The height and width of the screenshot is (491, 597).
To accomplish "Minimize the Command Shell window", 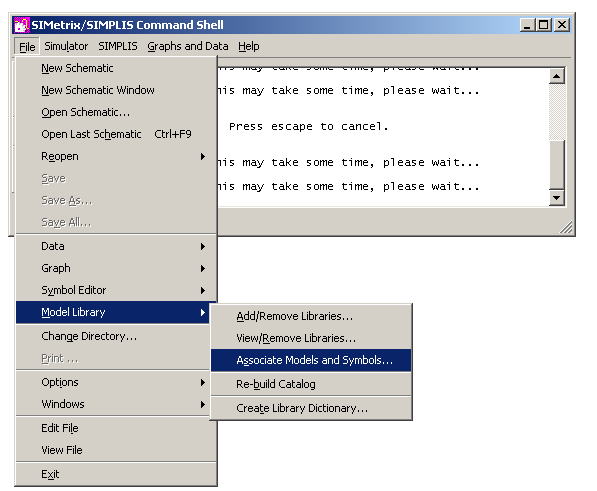I will 527,25.
